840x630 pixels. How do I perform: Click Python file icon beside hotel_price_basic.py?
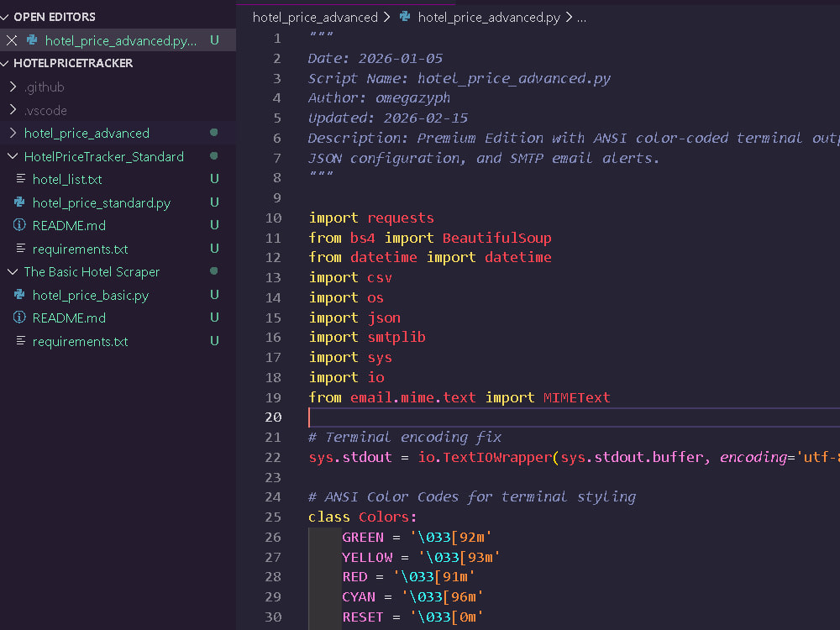click(x=20, y=295)
